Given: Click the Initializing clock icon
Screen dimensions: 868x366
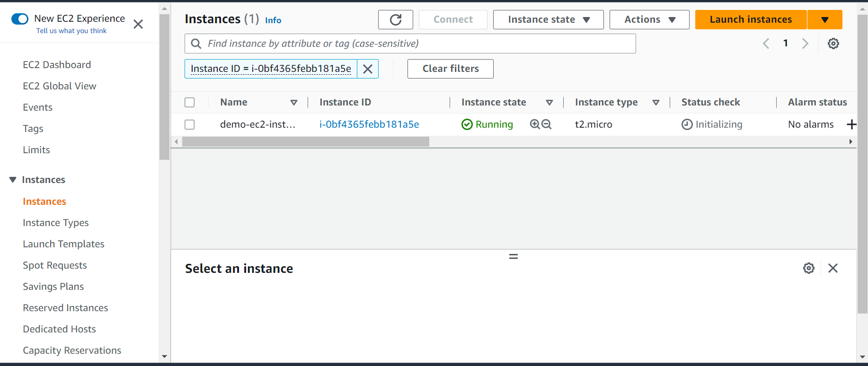Looking at the screenshot, I should (687, 124).
